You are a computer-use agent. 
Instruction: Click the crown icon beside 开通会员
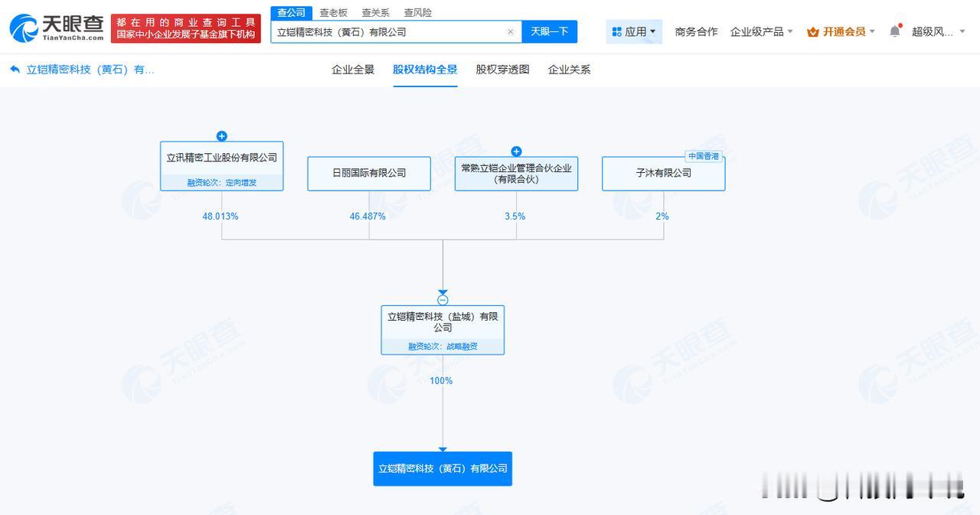(x=813, y=31)
